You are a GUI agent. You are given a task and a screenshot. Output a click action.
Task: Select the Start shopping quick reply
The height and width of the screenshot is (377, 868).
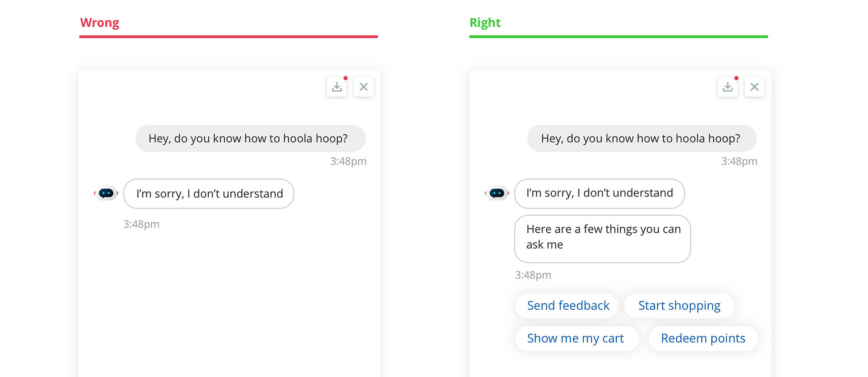tap(679, 305)
